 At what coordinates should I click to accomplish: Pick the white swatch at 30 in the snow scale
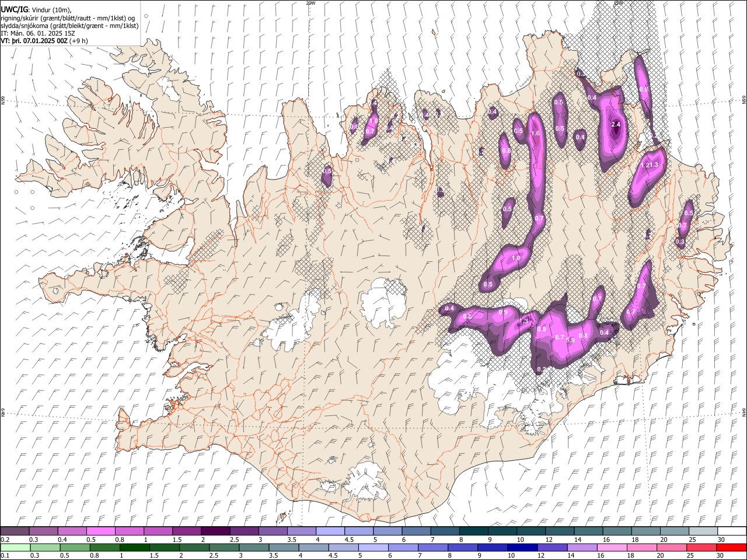[732, 531]
